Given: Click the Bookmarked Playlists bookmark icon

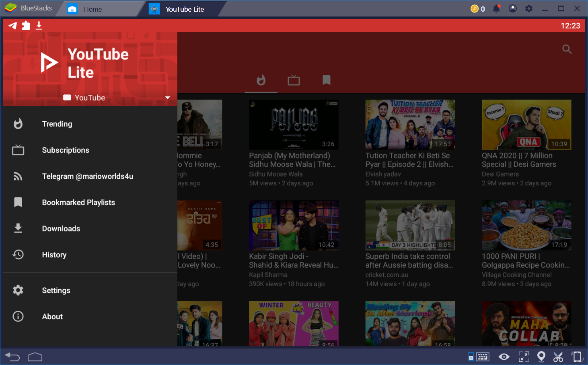Looking at the screenshot, I should click(x=18, y=202).
